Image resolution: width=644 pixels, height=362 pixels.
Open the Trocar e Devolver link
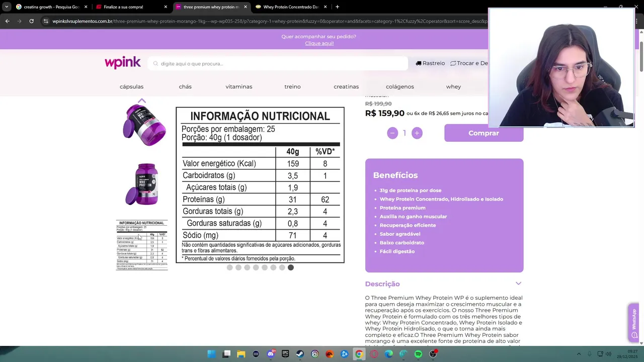coord(469,63)
